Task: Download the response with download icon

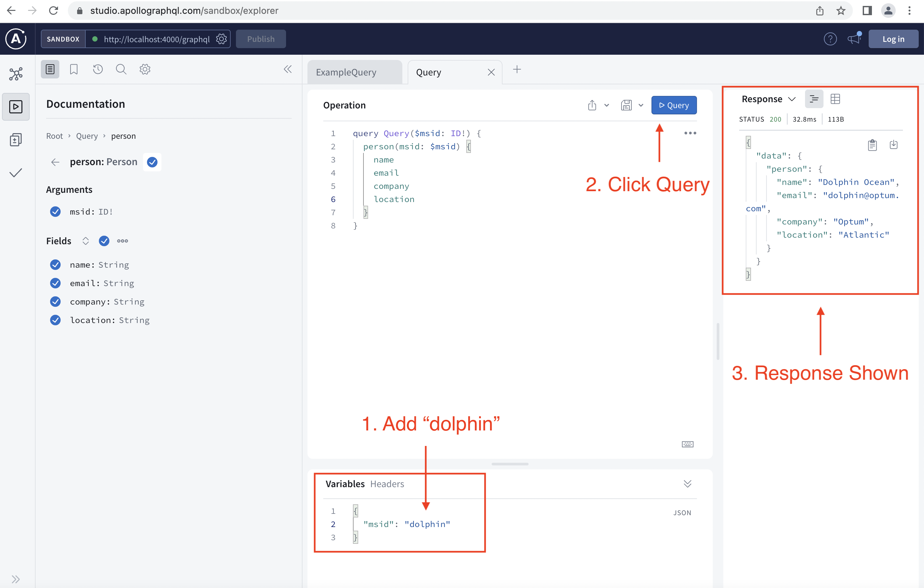Action: tap(893, 145)
